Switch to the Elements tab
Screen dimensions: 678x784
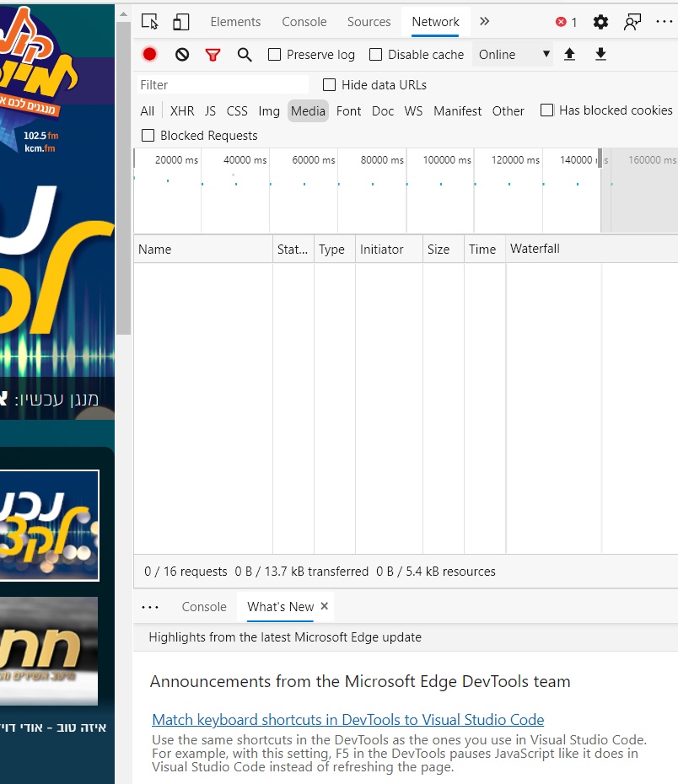(235, 22)
